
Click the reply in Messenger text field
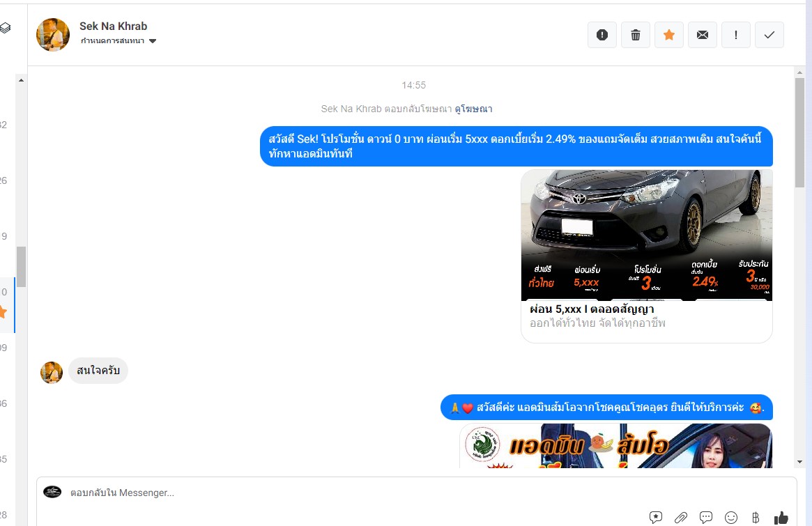(x=348, y=493)
